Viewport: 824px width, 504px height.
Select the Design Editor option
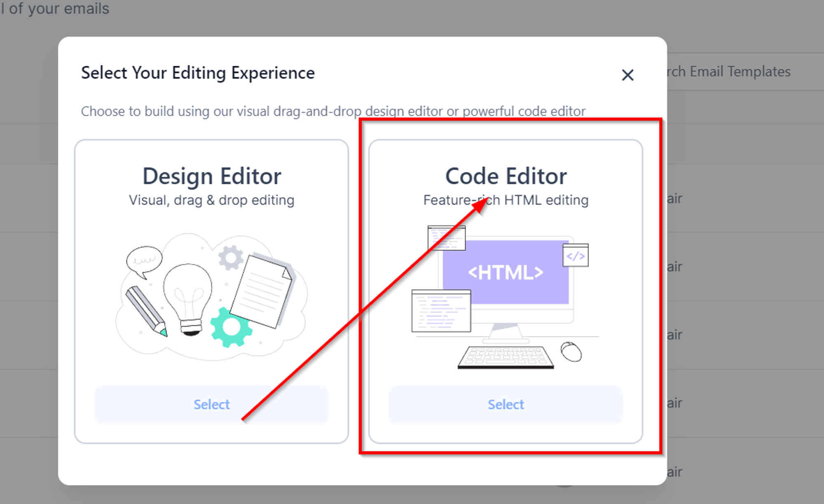[211, 404]
